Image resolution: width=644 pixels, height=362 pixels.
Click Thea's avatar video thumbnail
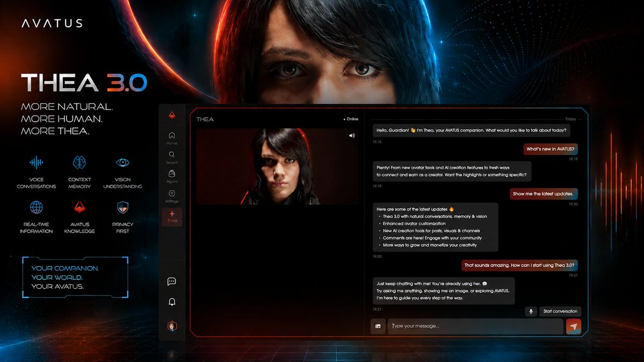277,166
